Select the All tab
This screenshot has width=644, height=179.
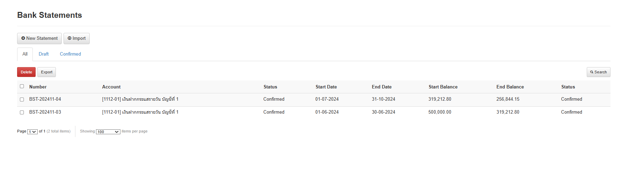click(25, 54)
